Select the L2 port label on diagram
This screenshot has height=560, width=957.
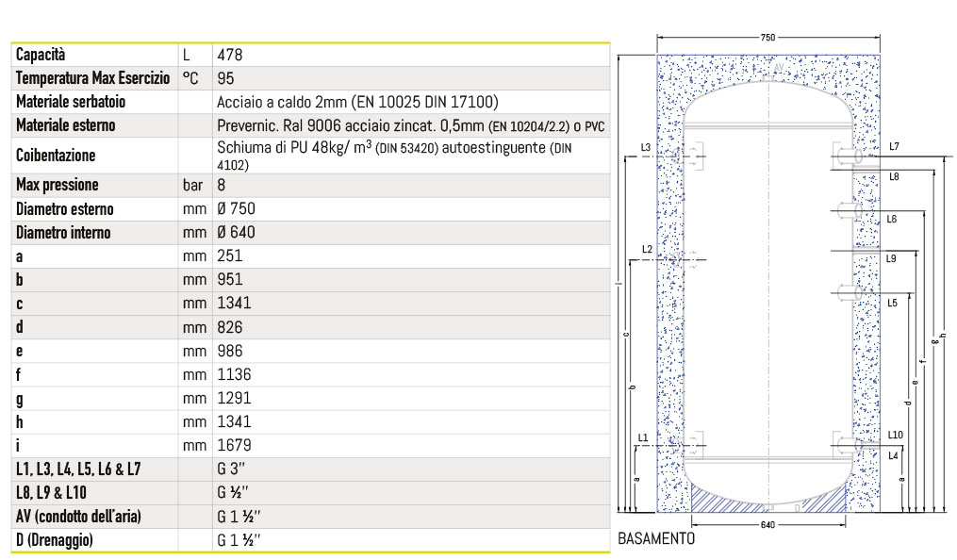646,249
